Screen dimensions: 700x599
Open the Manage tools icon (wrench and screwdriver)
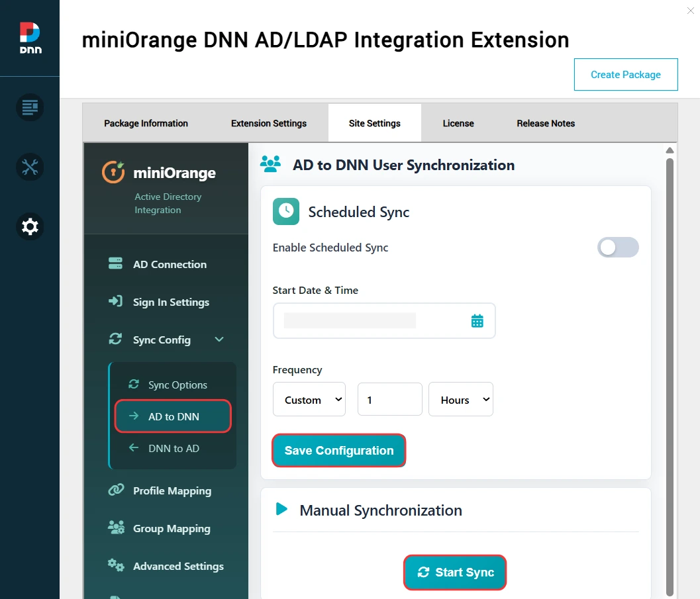(x=30, y=167)
